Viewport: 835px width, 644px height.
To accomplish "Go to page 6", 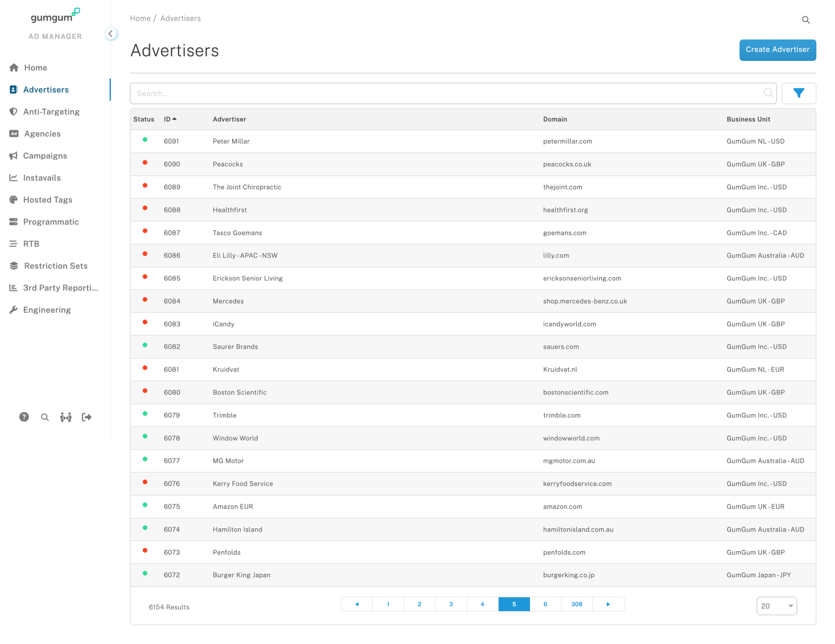I will pos(545,604).
